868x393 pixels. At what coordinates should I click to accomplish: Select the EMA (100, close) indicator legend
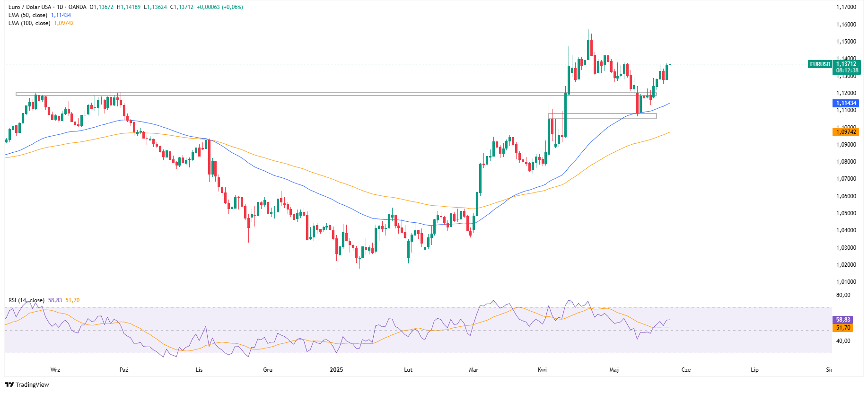(29, 23)
